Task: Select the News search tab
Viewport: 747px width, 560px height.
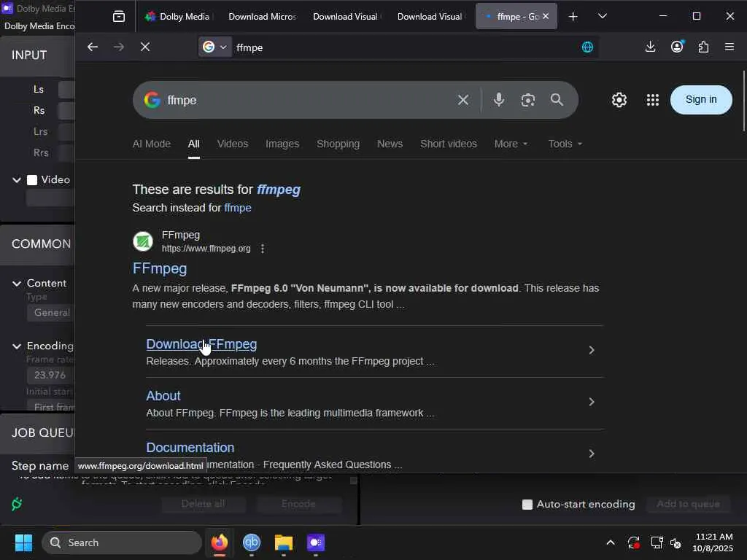Action: [x=390, y=144]
